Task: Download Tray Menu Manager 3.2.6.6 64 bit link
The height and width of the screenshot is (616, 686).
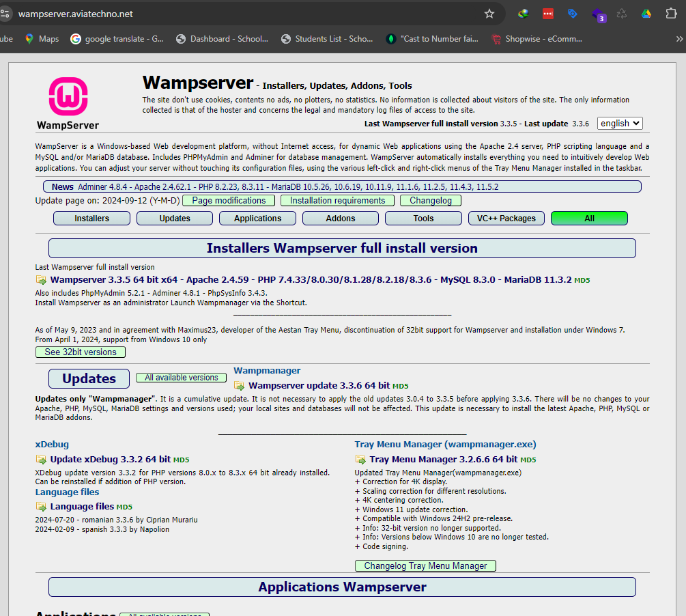Action: point(444,459)
